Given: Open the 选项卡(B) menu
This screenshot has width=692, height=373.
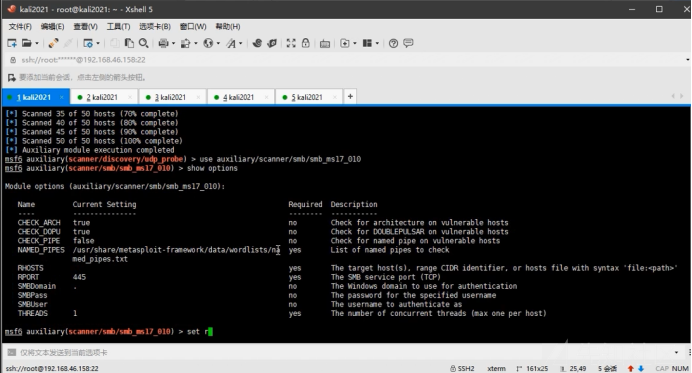Looking at the screenshot, I should 155,26.
